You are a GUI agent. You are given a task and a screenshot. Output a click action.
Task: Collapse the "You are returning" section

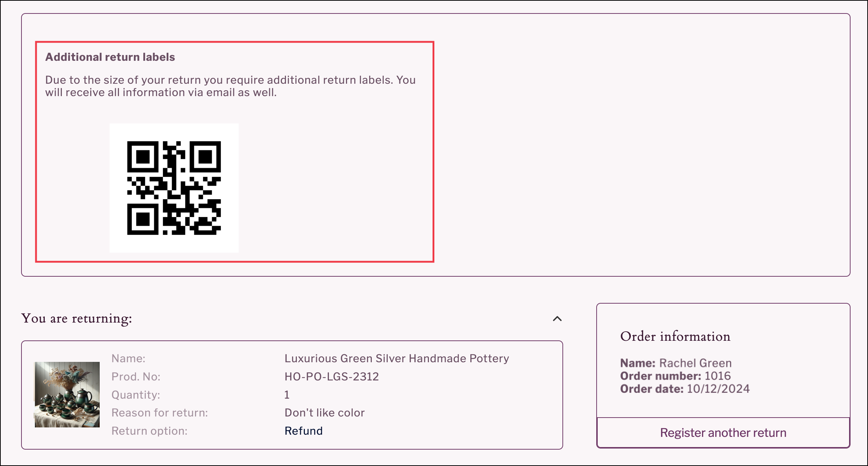[x=557, y=319]
